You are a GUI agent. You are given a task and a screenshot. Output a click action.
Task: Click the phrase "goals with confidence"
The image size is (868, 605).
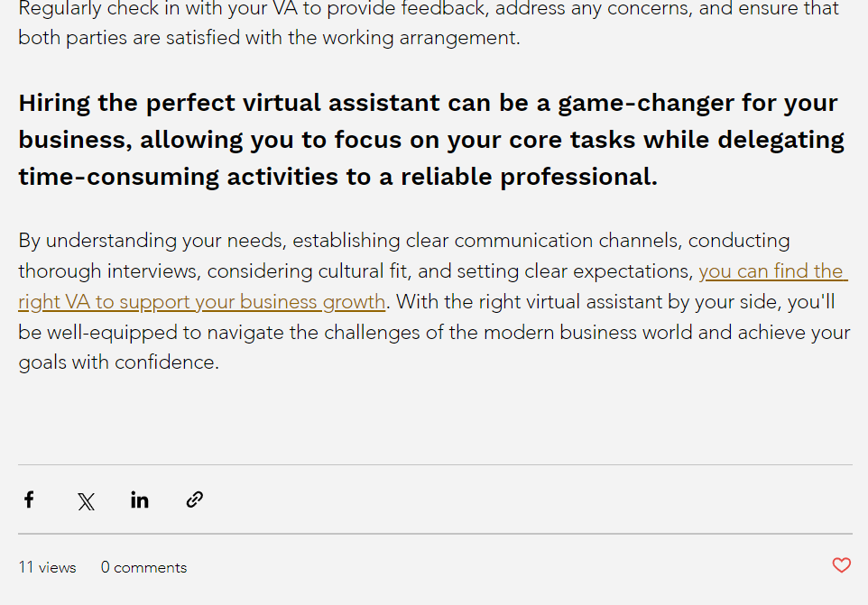point(118,362)
